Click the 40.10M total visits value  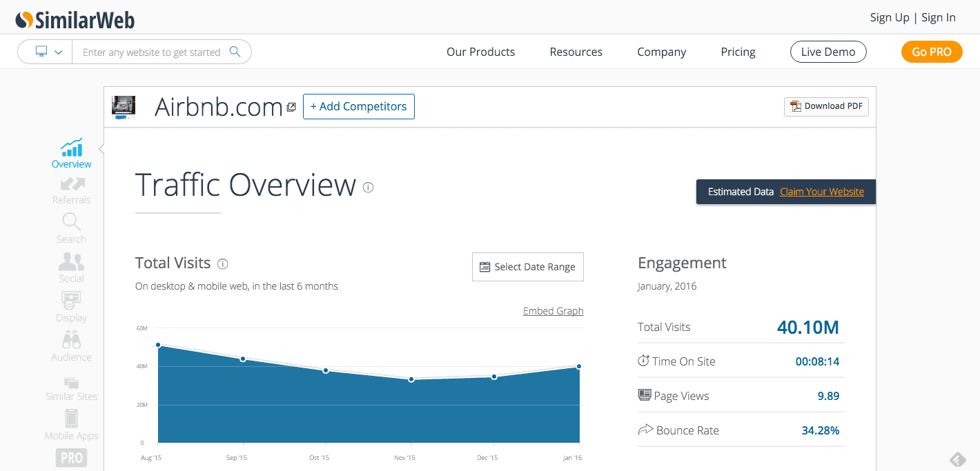[x=808, y=327]
